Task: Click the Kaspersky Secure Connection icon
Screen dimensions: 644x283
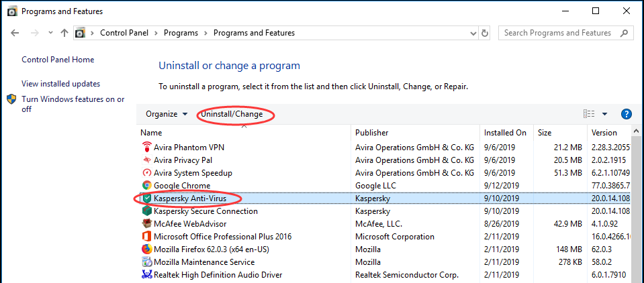Action: (x=146, y=211)
